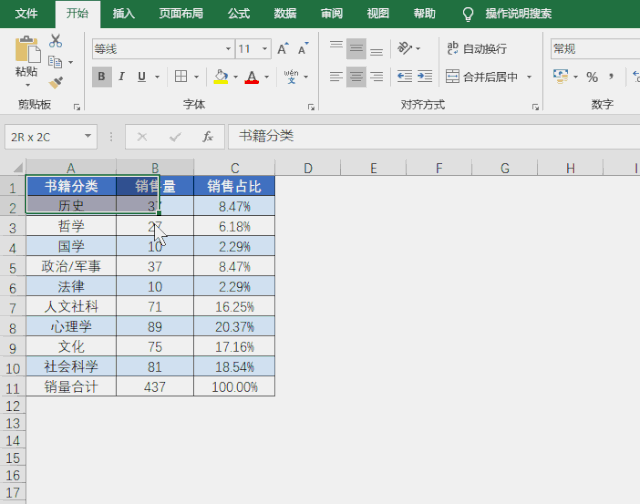
Task: Toggle middle vertical alignment
Action: tap(356, 49)
